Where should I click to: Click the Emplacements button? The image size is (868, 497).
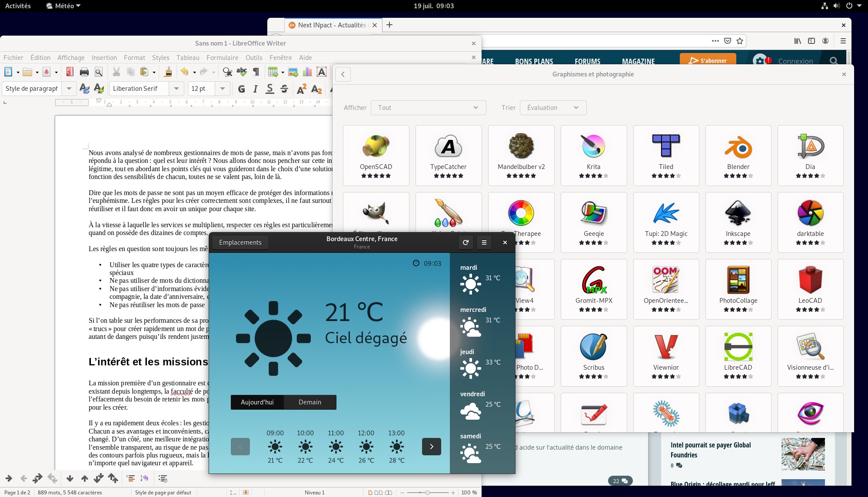(x=240, y=242)
